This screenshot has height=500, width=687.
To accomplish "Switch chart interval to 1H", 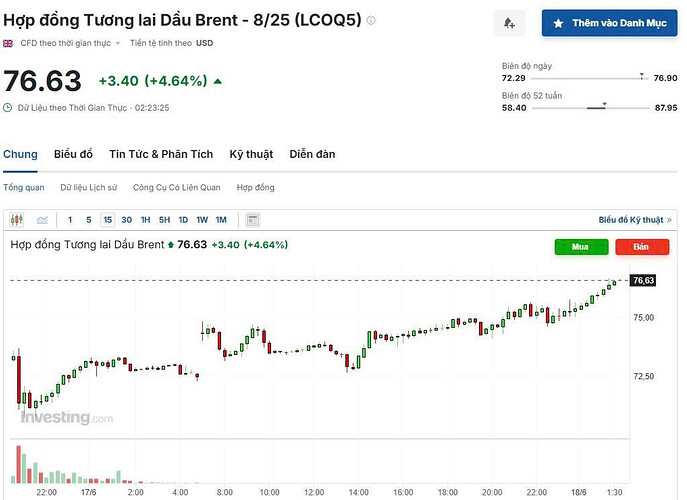I will point(145,219).
